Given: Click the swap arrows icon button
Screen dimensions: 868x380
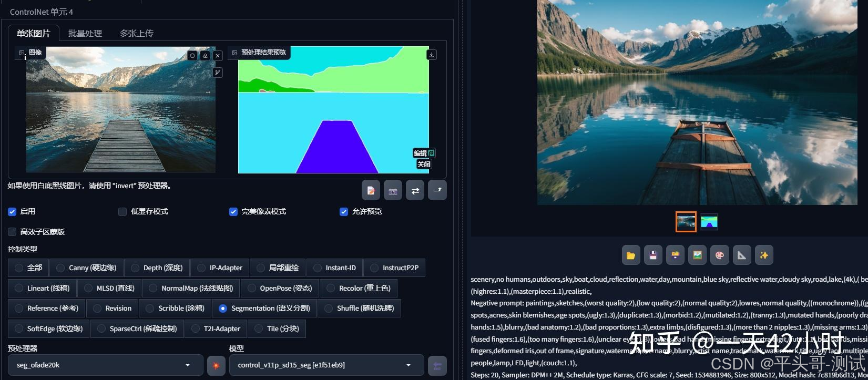Looking at the screenshot, I should pos(415,190).
